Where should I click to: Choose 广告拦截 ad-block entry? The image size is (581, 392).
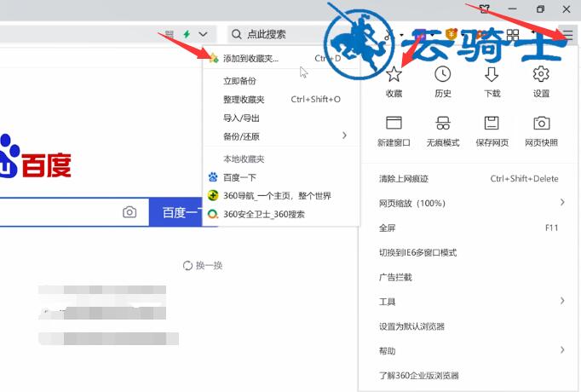pyautogui.click(x=469, y=277)
